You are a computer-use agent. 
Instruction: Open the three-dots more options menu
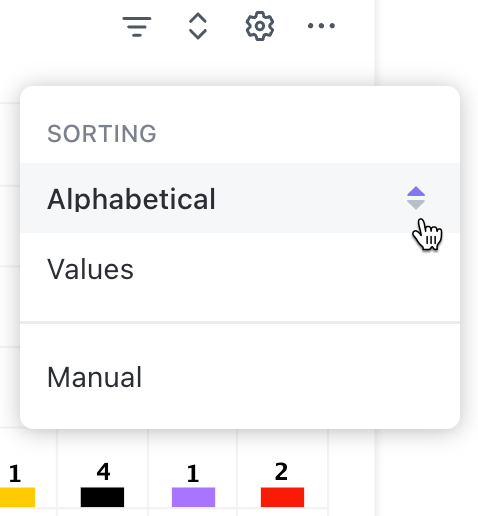coord(321,26)
